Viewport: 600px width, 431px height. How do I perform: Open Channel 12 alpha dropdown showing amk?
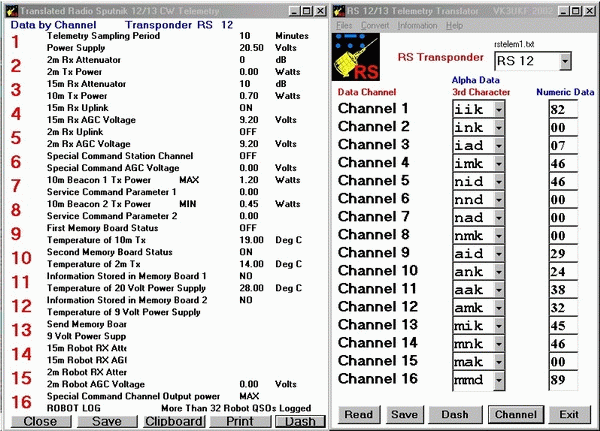point(499,307)
